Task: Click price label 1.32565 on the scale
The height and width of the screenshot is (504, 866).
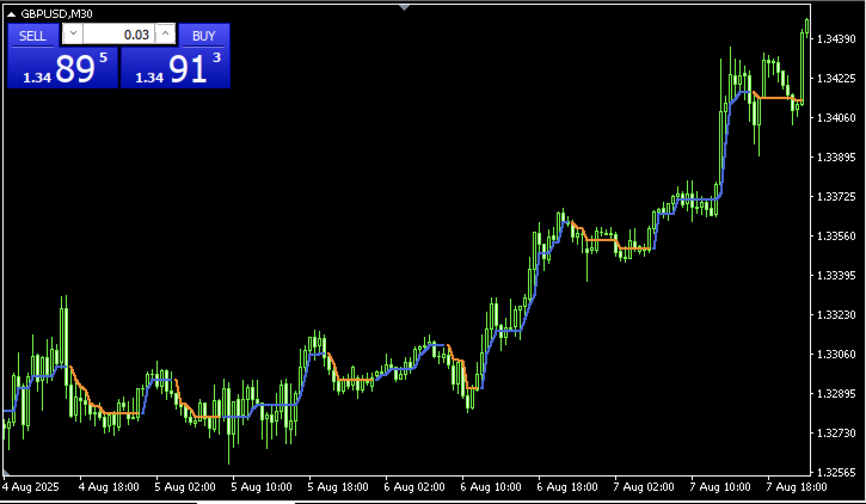Action: click(836, 472)
